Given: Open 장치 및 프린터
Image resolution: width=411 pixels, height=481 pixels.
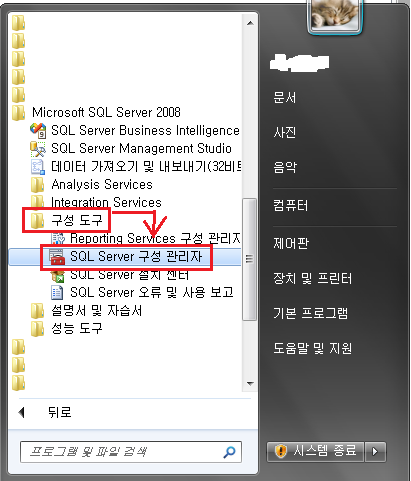Looking at the screenshot, I should (312, 278).
